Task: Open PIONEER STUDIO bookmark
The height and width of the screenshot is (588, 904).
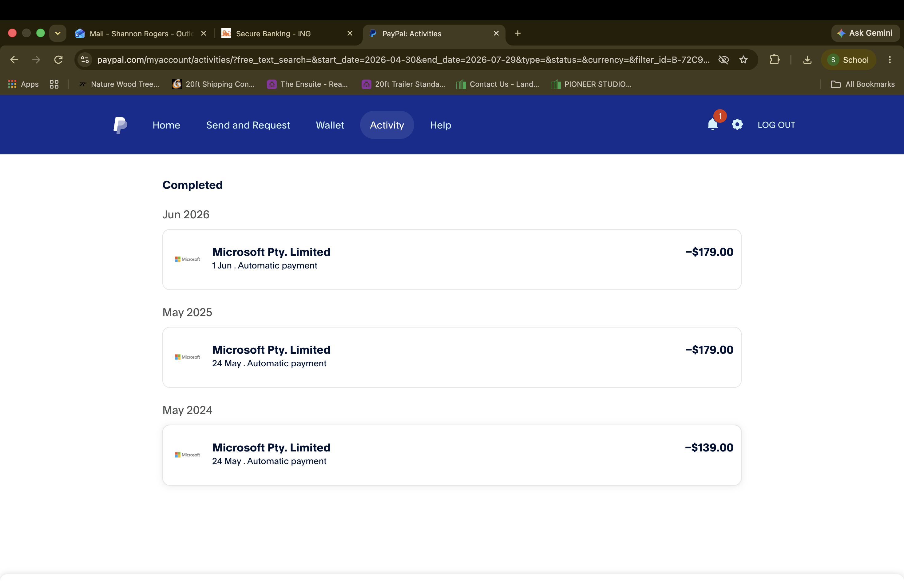Action: click(591, 84)
